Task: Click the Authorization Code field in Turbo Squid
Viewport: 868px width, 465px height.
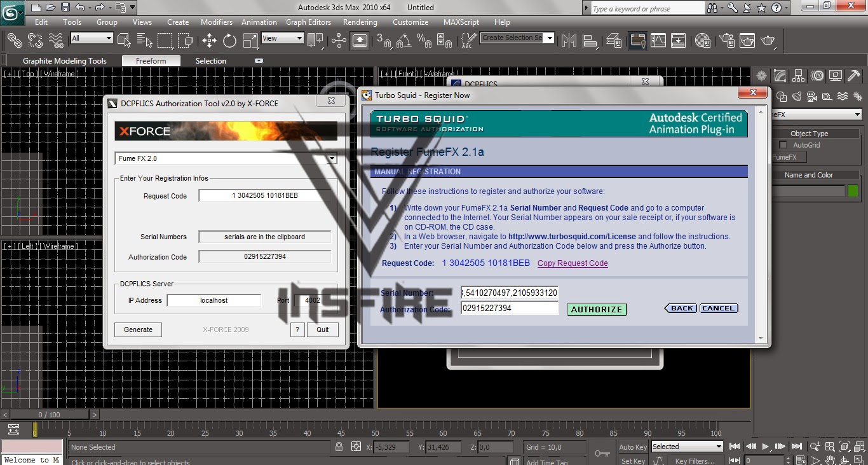Action: pyautogui.click(x=510, y=309)
